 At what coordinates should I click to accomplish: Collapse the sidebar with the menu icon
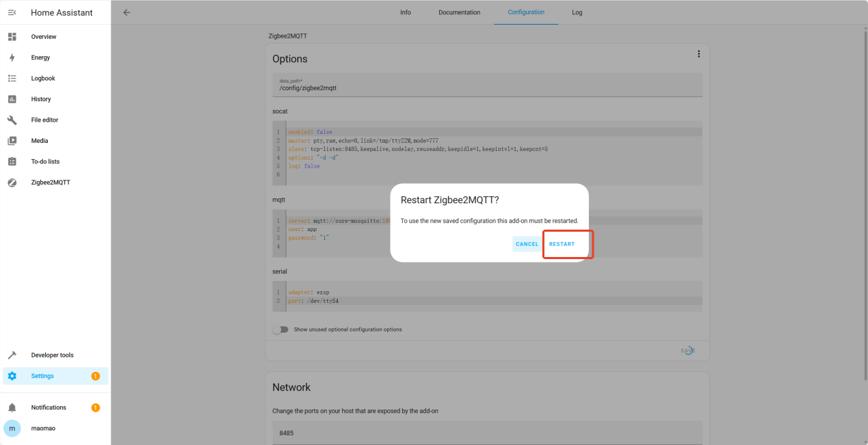[12, 12]
